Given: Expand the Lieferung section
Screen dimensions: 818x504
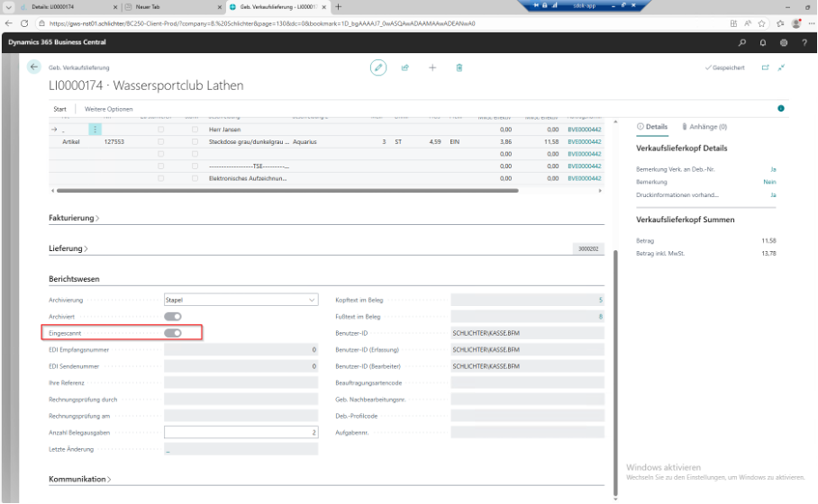Looking at the screenshot, I should tap(68, 248).
